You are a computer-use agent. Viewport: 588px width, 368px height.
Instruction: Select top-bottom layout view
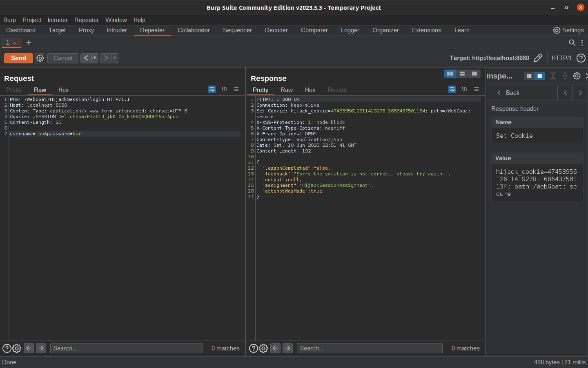click(x=462, y=74)
